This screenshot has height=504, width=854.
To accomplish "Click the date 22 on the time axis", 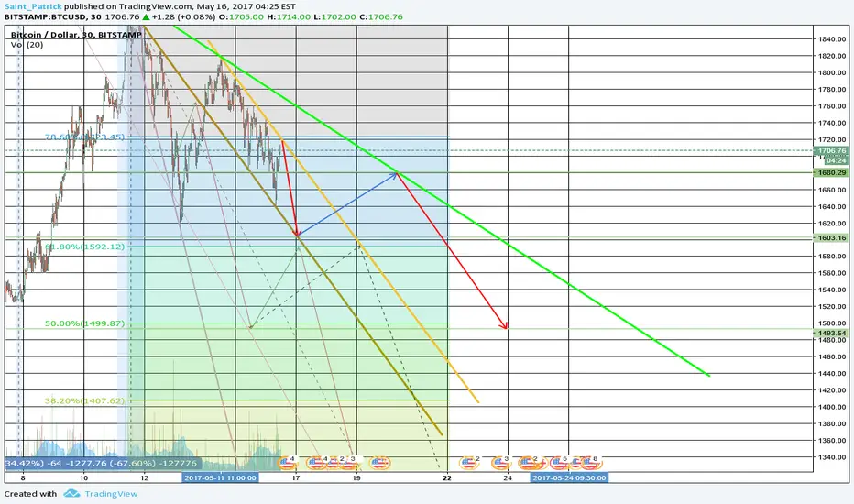I will coord(447,477).
